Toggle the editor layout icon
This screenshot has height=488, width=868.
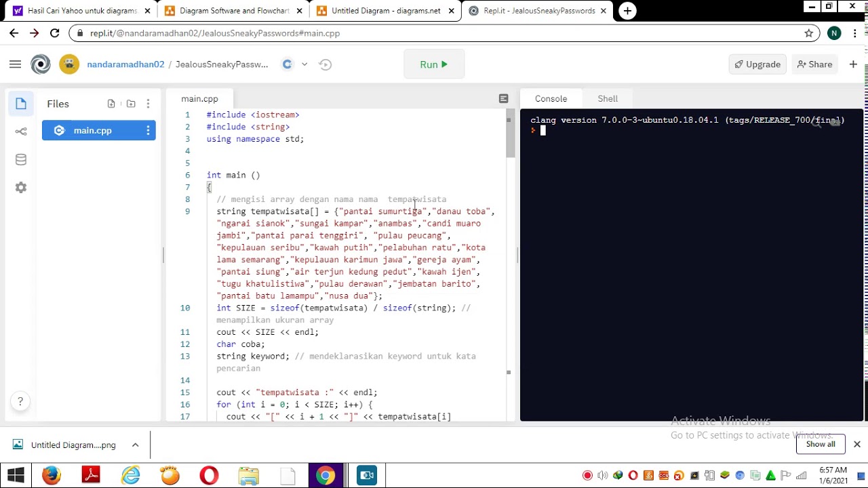pyautogui.click(x=503, y=99)
